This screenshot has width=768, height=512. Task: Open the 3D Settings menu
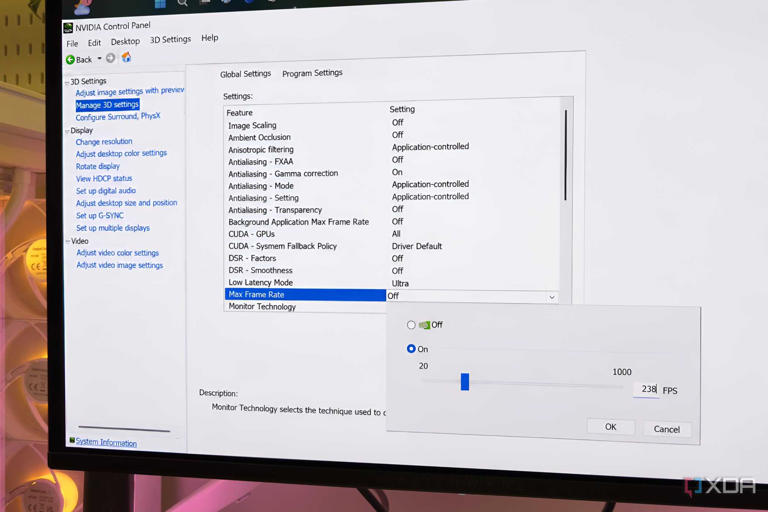click(170, 40)
